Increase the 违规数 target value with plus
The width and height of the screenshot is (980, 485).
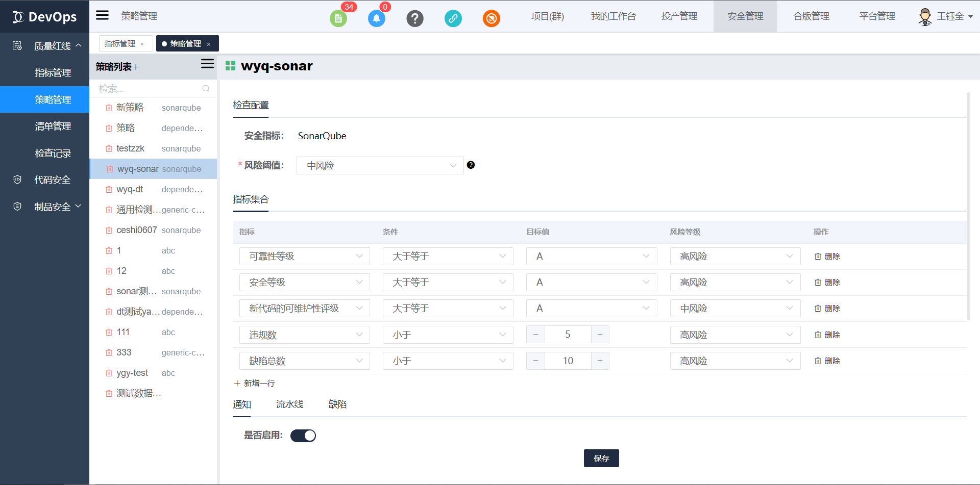(600, 335)
